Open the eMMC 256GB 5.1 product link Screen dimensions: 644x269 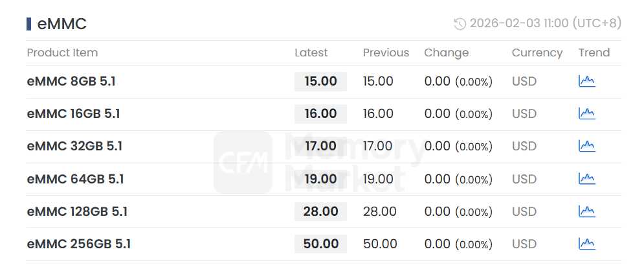click(x=78, y=244)
